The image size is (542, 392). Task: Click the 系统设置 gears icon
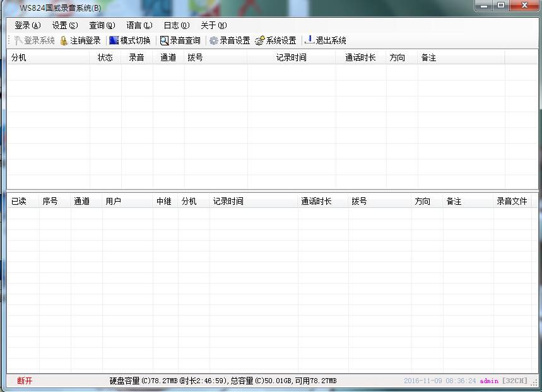pyautogui.click(x=259, y=40)
